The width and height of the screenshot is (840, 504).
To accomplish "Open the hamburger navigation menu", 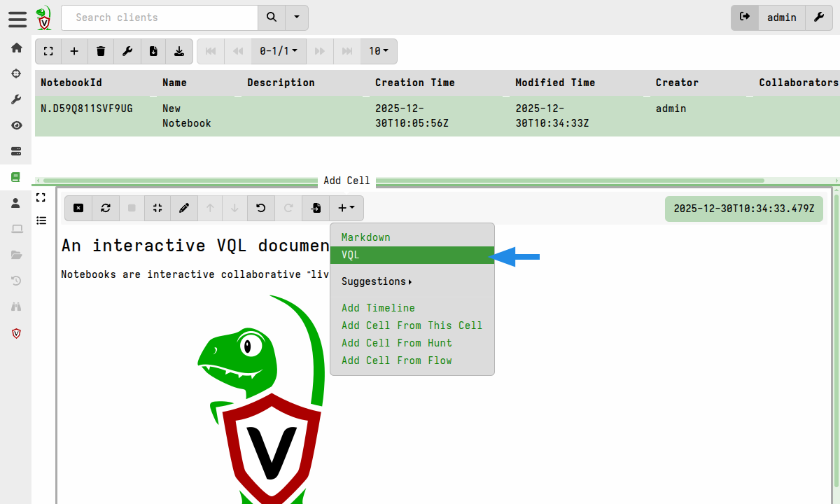I will [17, 18].
